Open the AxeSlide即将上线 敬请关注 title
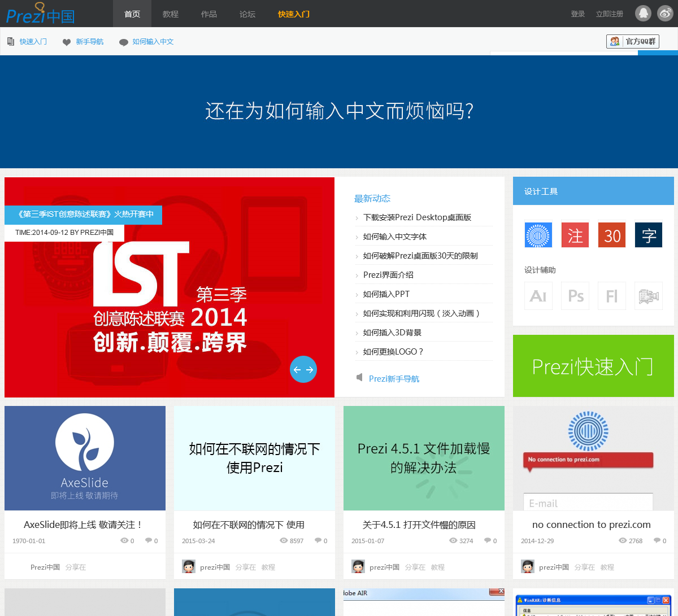678x616 pixels. [83, 525]
